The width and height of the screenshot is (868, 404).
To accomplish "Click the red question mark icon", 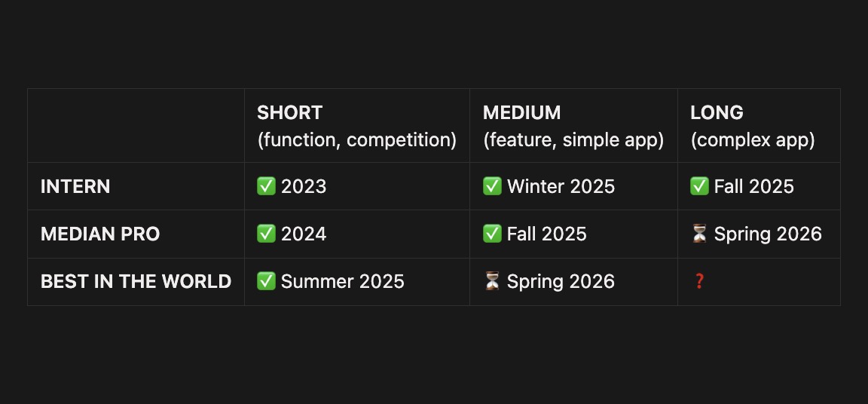I will coord(699,282).
